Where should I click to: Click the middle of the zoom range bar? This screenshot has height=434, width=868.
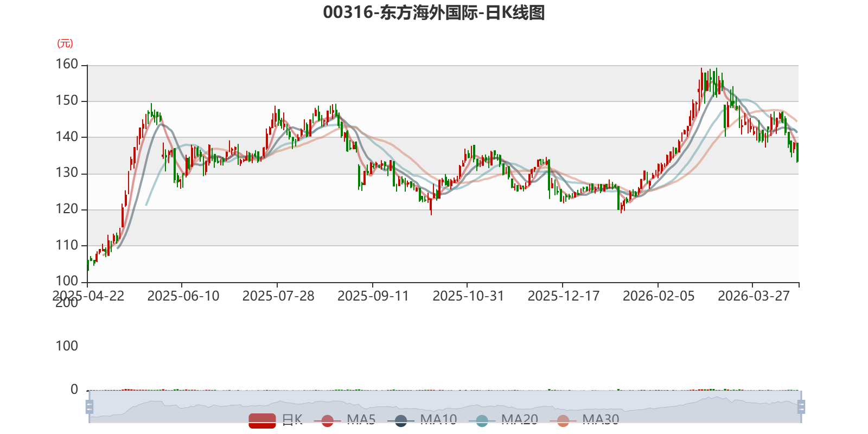click(x=445, y=406)
